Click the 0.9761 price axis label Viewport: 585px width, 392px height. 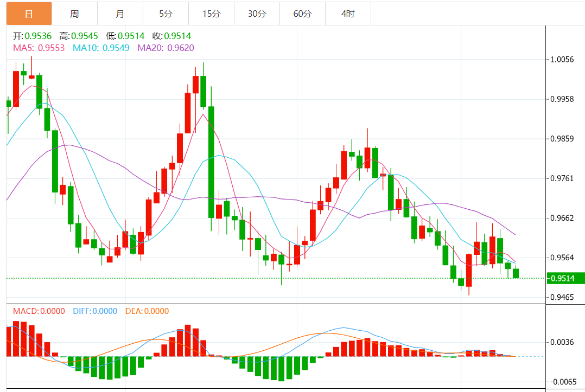[562, 178]
